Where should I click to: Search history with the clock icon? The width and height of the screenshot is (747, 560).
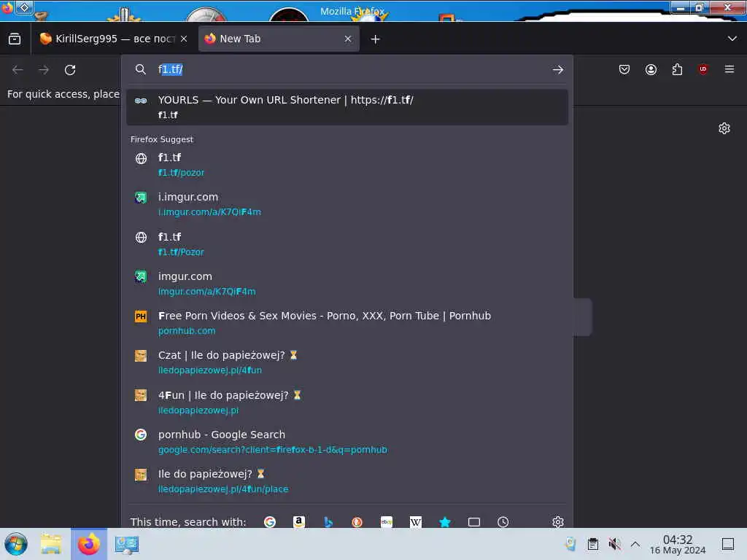point(503,522)
